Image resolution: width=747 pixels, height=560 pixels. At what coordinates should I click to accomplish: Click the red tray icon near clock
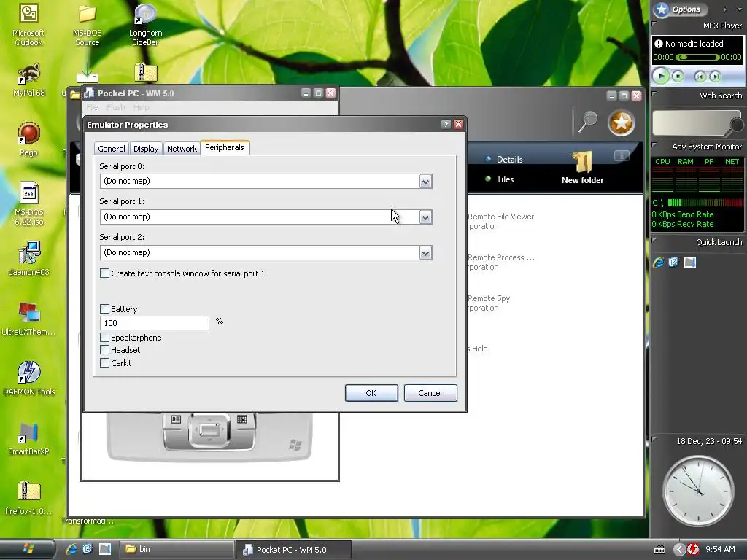693,549
